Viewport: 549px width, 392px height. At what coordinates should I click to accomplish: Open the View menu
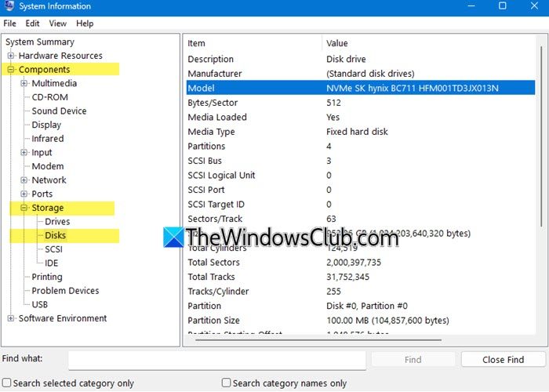57,24
